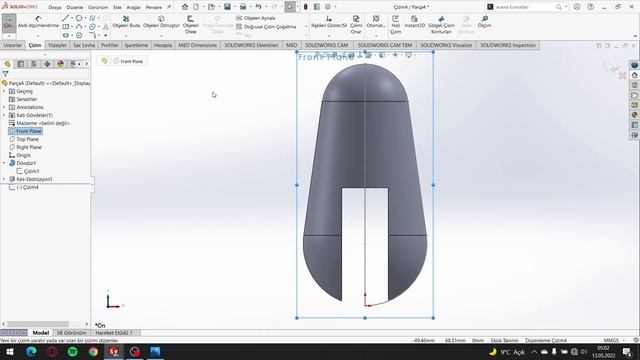
Task: Click the Çizimi Onar repair sketch tool
Action: point(356,24)
